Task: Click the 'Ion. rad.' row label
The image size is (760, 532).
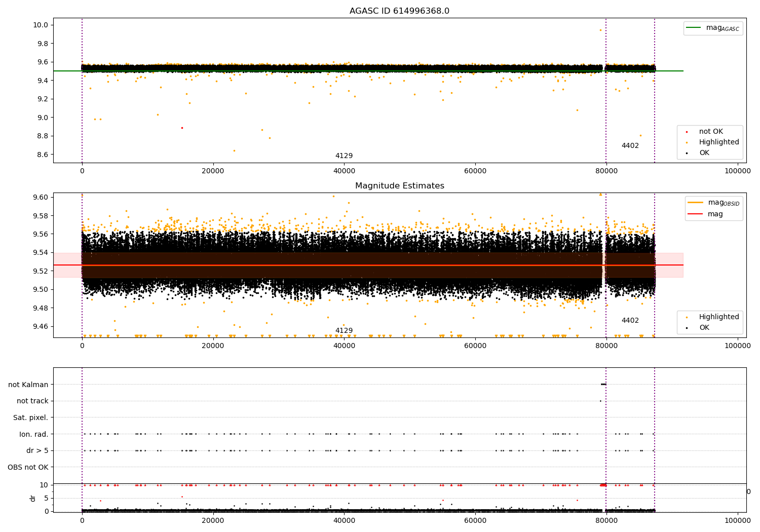Action: (x=34, y=434)
